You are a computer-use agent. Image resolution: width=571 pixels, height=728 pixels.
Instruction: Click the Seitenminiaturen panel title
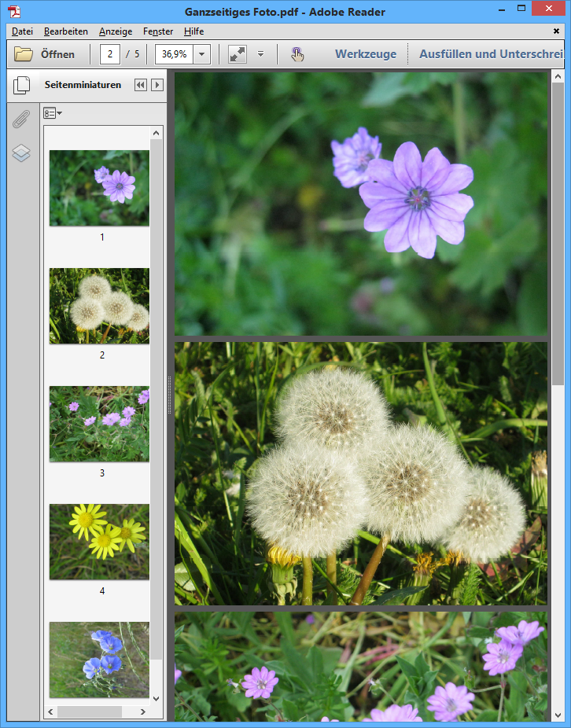pos(83,85)
